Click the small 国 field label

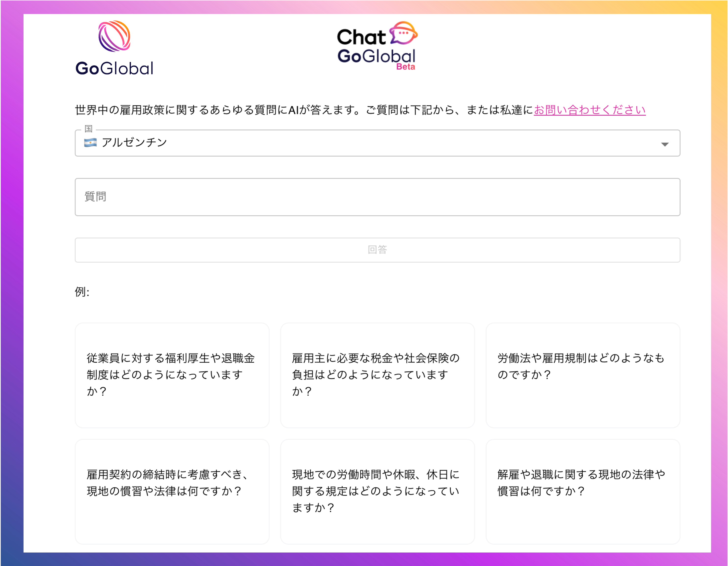click(88, 129)
